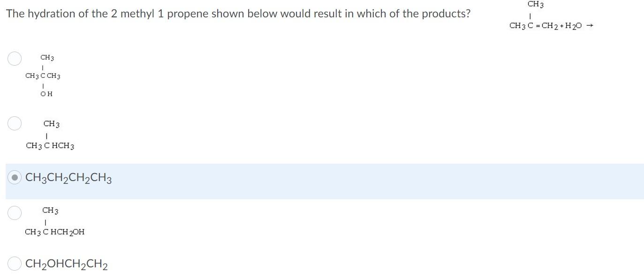The height and width of the screenshot is (280, 644).
Task: Click the third answer's filled radio button
Action: tap(15, 177)
